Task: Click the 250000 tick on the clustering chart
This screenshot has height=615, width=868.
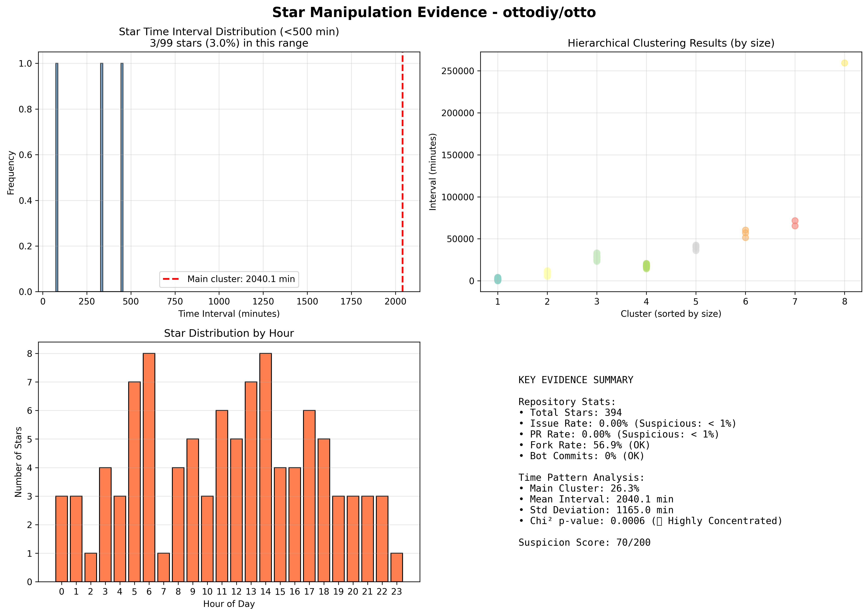Action: pyautogui.click(x=458, y=71)
